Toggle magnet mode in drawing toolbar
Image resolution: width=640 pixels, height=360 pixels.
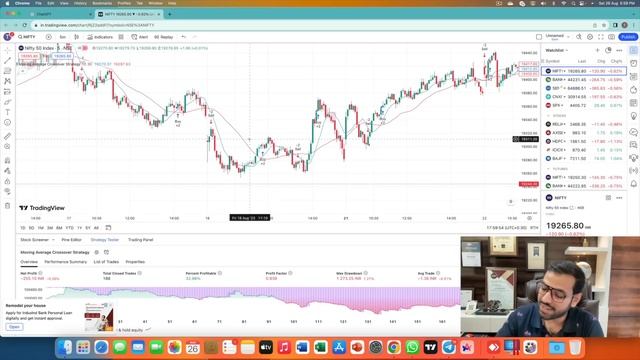pyautogui.click(x=7, y=160)
